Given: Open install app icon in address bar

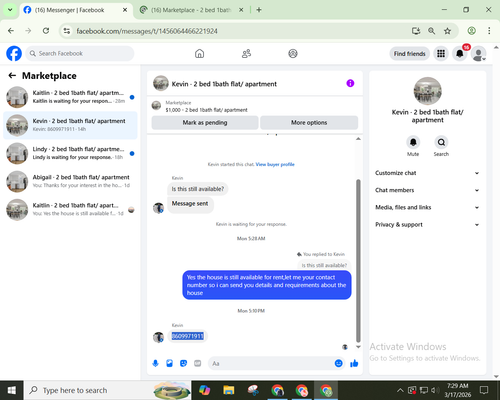Looking at the screenshot, I should [416, 31].
